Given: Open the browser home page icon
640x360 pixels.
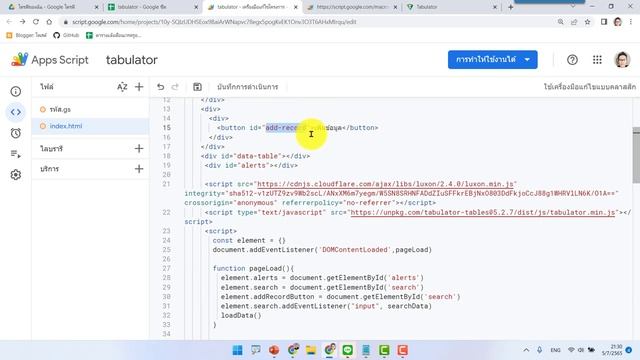Looking at the screenshot, I should pos(49,22).
